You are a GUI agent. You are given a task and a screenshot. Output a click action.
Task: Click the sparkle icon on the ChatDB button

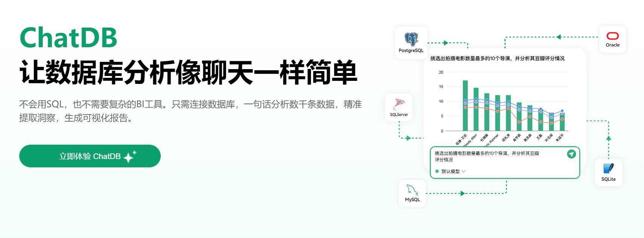tap(130, 156)
